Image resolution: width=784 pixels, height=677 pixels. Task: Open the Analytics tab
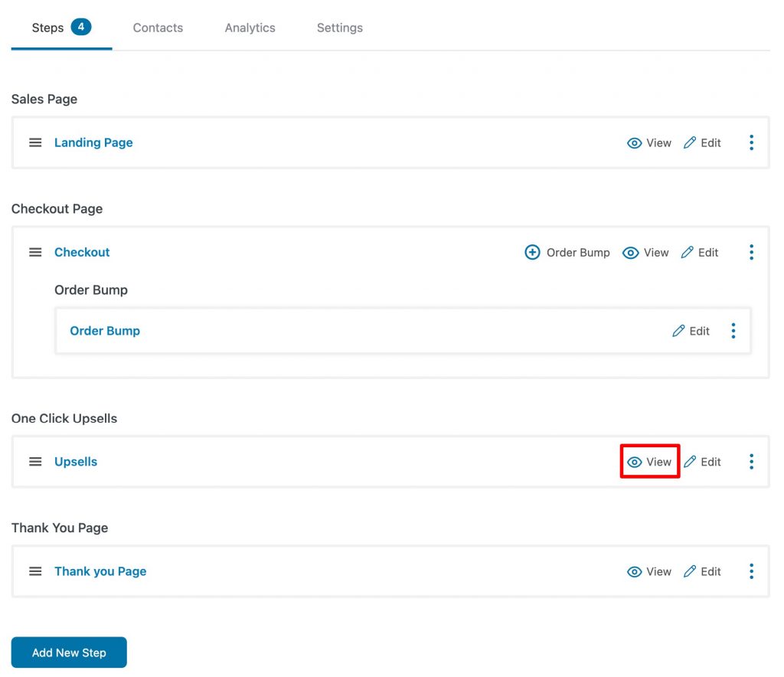pyautogui.click(x=250, y=28)
